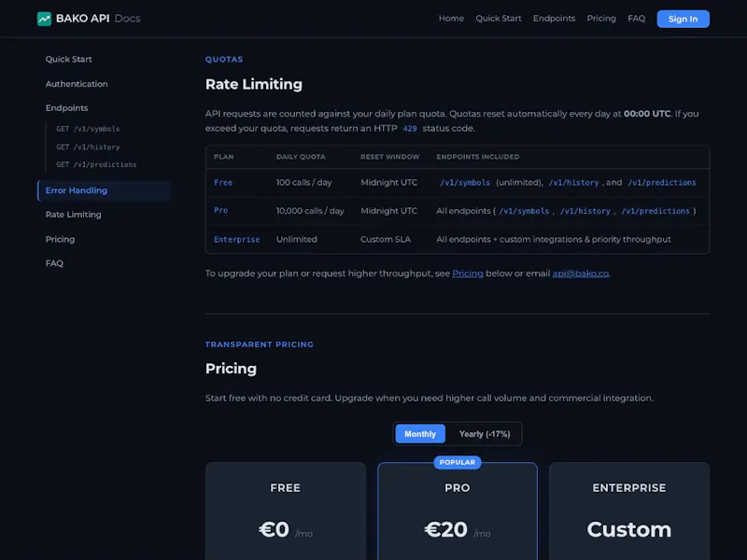Go to GET /v1/symbols sidebar entry
Screen dimensions: 747x560
(x=88, y=129)
